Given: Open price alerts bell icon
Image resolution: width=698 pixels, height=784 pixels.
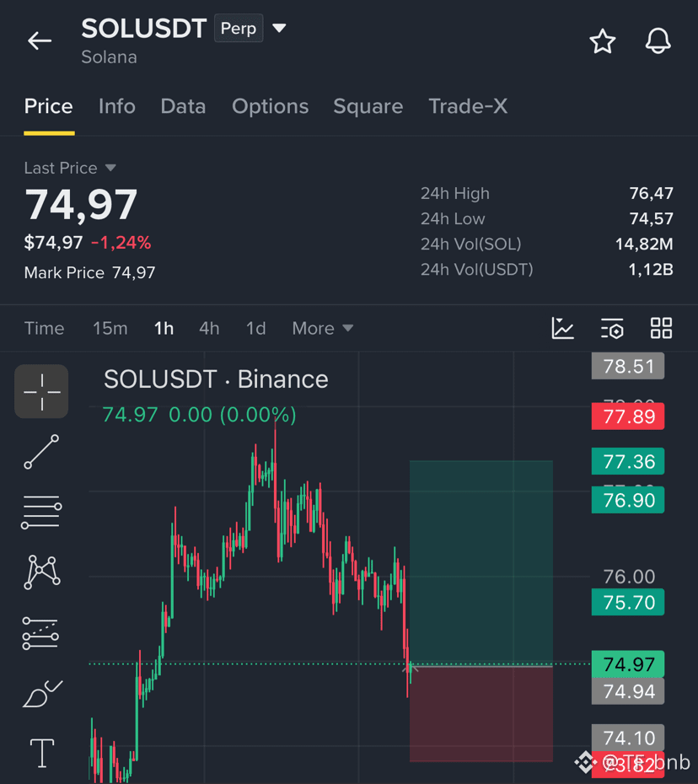Looking at the screenshot, I should tap(658, 41).
